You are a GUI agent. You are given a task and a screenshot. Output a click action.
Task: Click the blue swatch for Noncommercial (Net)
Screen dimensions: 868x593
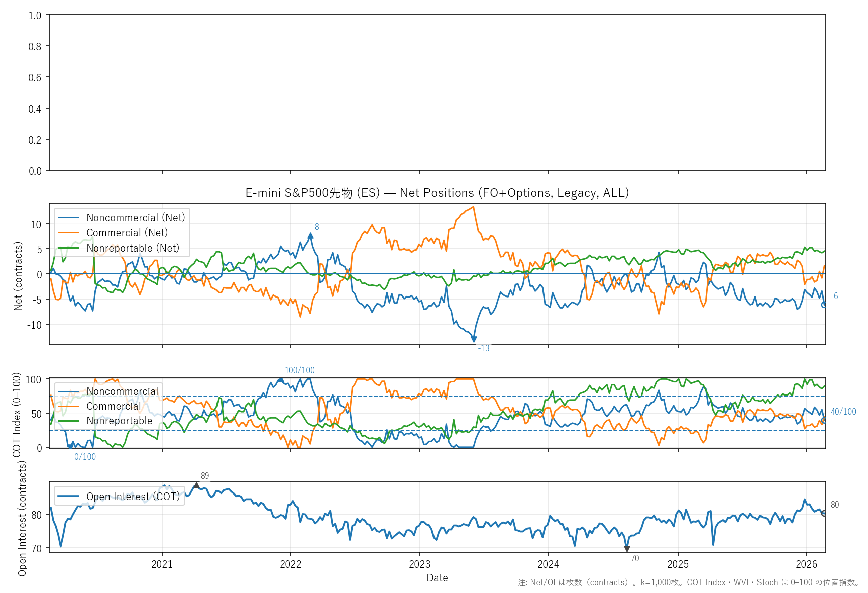69,218
